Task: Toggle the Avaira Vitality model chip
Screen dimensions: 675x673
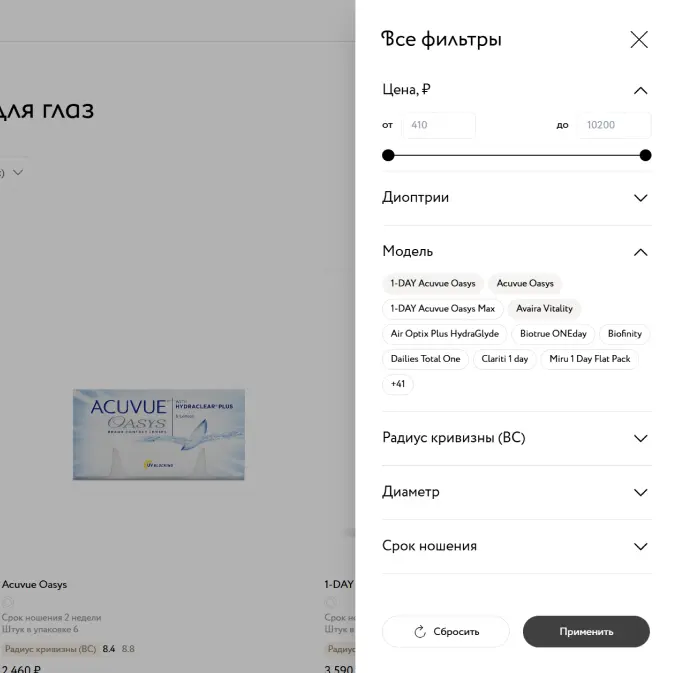Action: tap(545, 308)
